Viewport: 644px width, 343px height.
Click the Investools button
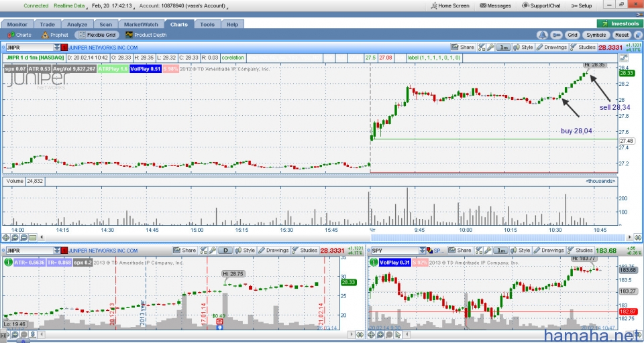(x=620, y=24)
